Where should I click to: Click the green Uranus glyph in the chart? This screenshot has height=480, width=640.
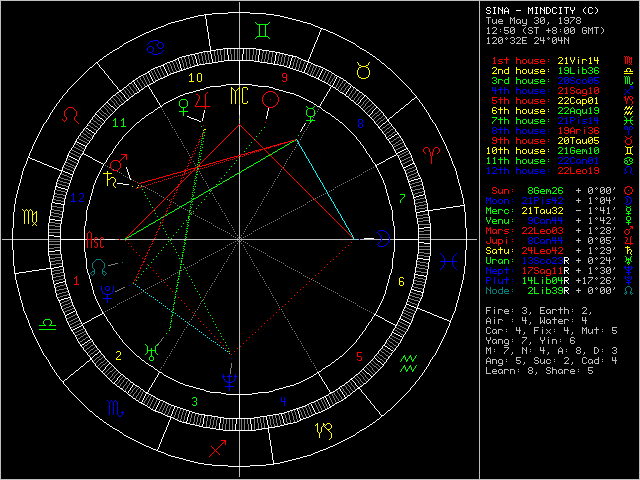coord(150,349)
